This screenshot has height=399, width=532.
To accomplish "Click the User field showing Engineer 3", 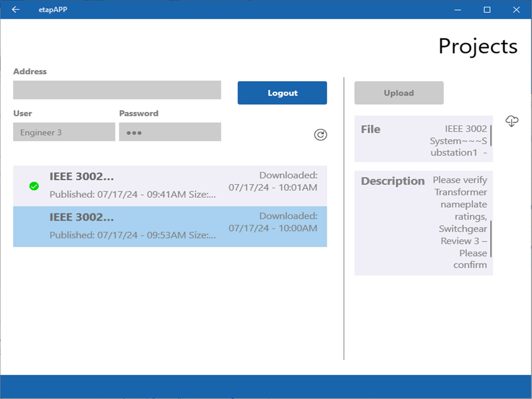I will (64, 132).
